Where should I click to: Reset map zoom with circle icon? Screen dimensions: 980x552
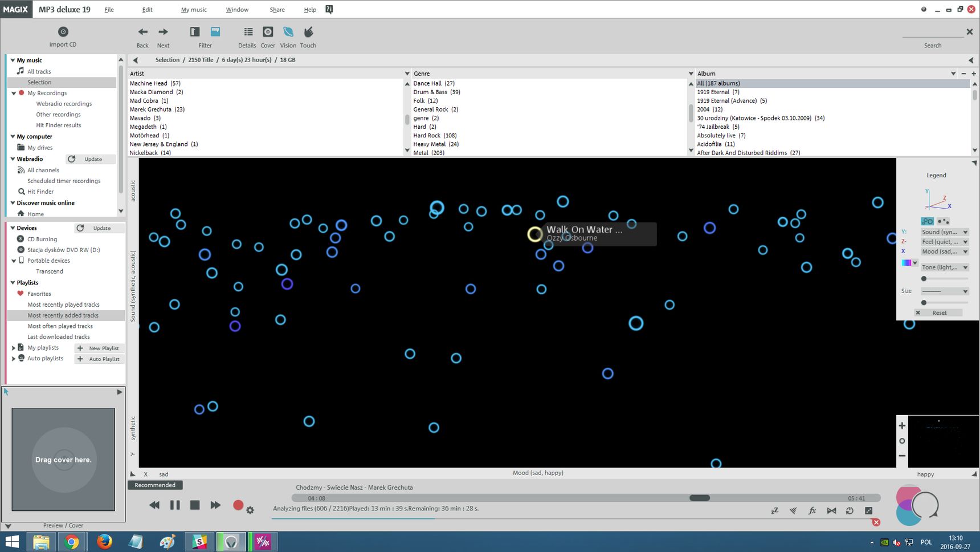(x=902, y=441)
